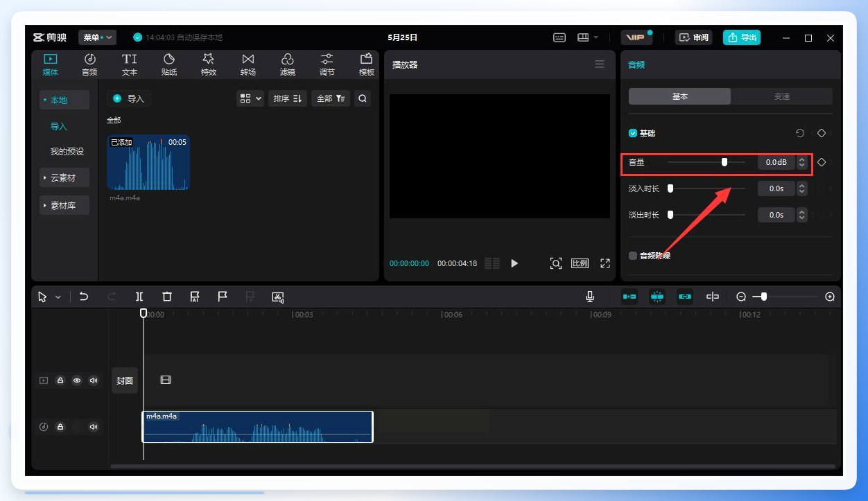The image size is (868, 501).
Task: Mute the audio track
Action: [94, 427]
